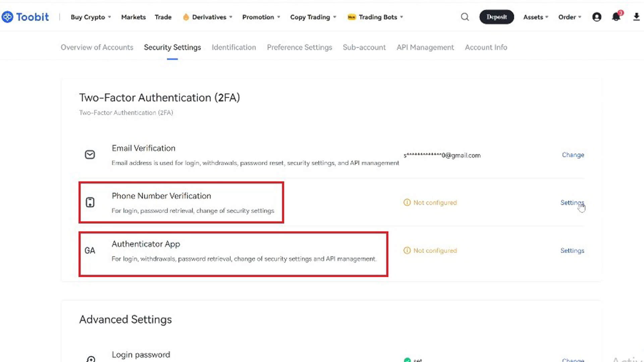
Task: Click the Phone Number Verification title
Action: pos(161,196)
